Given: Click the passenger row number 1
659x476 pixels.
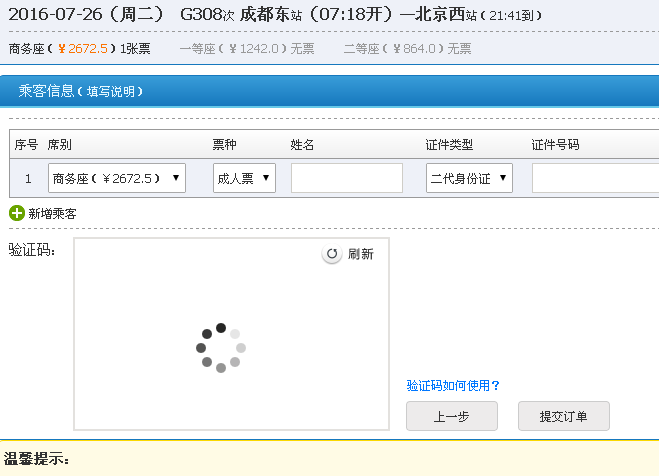Looking at the screenshot, I should click(x=28, y=179).
